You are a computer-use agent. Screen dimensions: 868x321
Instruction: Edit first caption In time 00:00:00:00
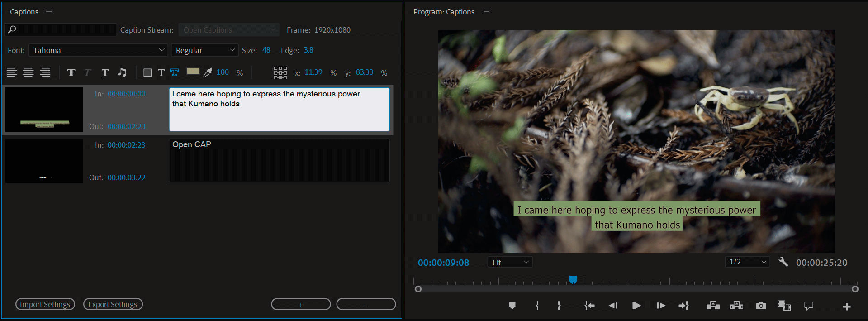point(127,94)
